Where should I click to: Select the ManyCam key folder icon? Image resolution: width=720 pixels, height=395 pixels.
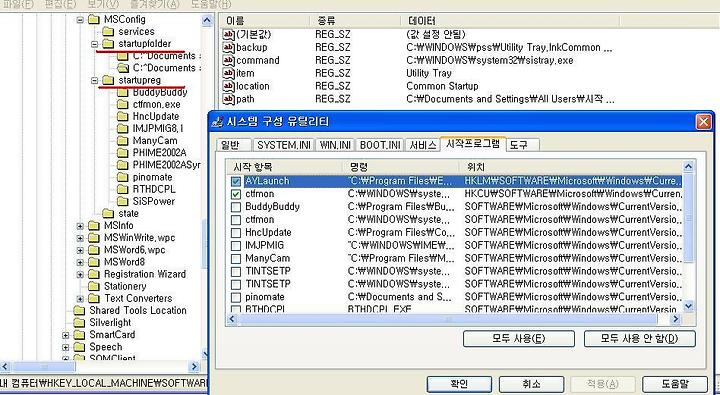[x=123, y=141]
